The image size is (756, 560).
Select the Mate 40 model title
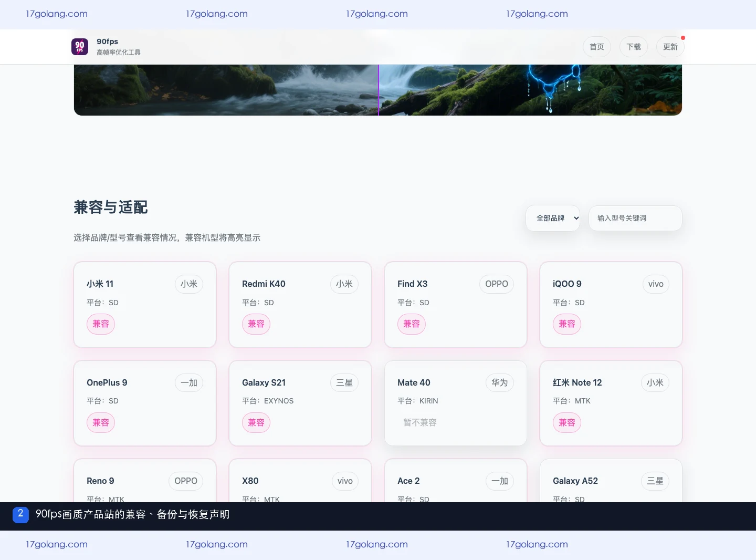coord(414,382)
